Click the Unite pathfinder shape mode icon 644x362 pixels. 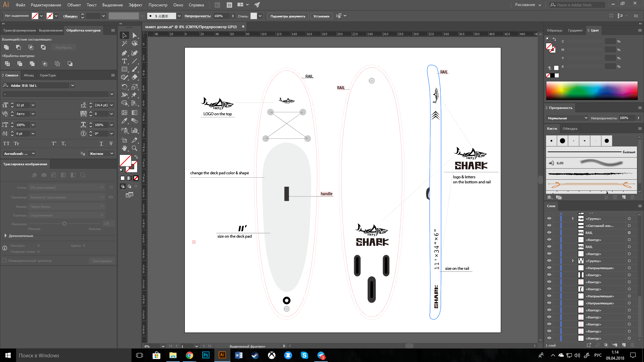pyautogui.click(x=6, y=47)
